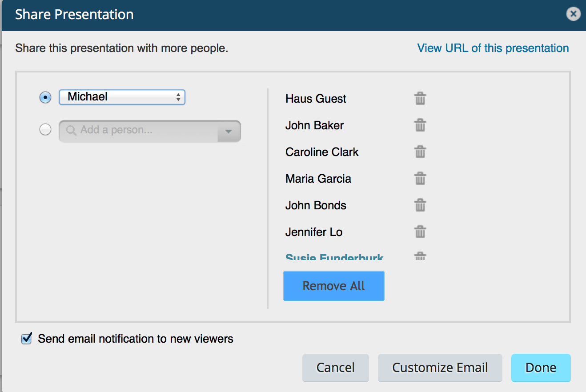Image resolution: width=586 pixels, height=392 pixels.
Task: Open the Michael dropdown selector
Action: (122, 97)
